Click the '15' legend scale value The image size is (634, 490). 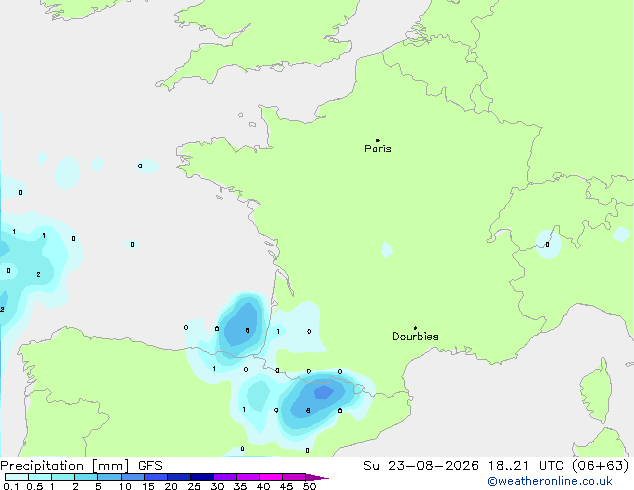(x=148, y=486)
